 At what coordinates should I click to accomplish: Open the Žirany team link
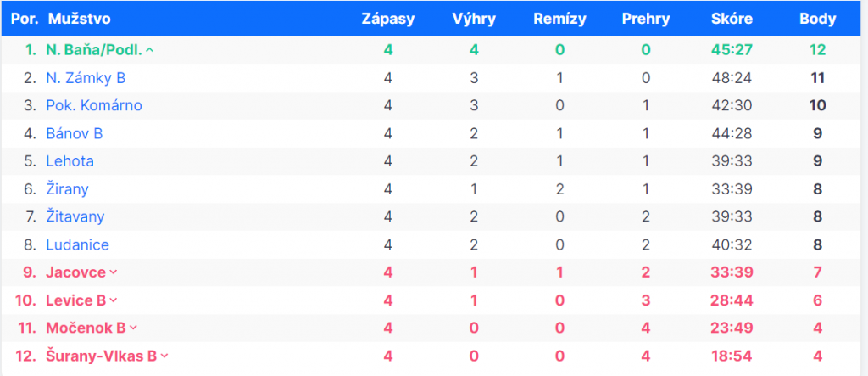coord(67,189)
